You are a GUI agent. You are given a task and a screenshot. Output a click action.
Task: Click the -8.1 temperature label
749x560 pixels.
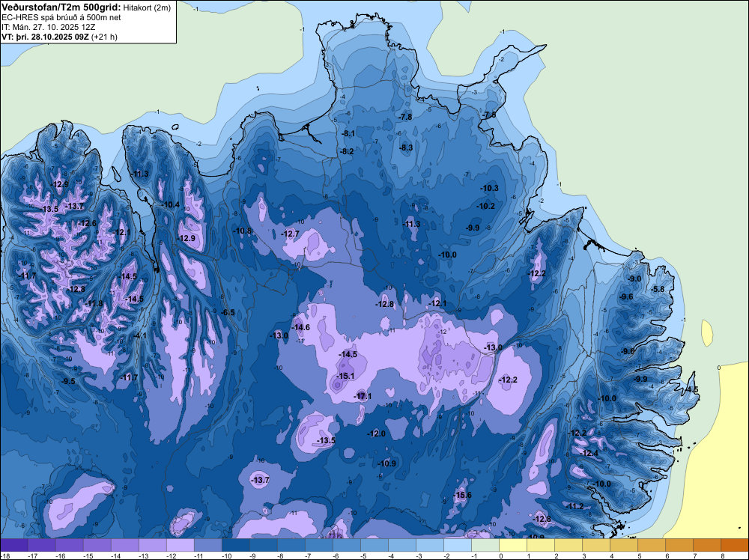tap(348, 134)
